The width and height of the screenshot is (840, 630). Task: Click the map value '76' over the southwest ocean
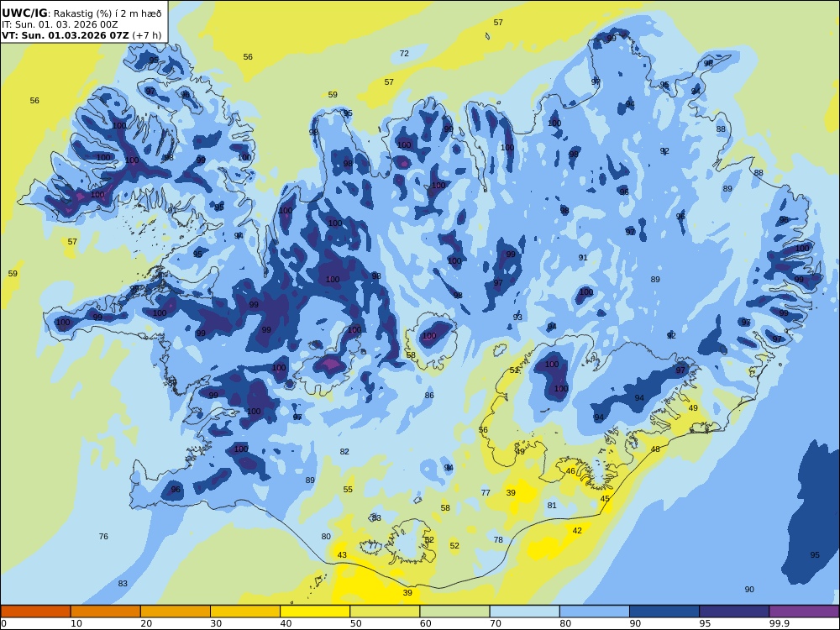click(x=103, y=536)
